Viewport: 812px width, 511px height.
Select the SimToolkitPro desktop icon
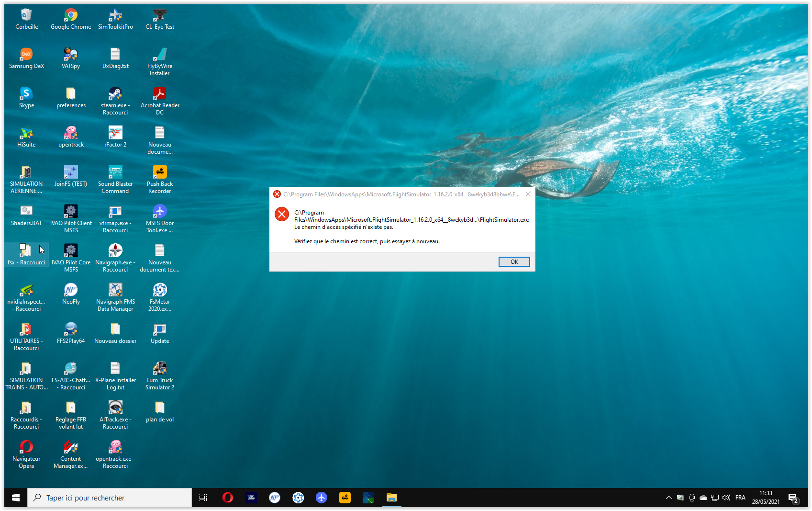pyautogui.click(x=115, y=19)
